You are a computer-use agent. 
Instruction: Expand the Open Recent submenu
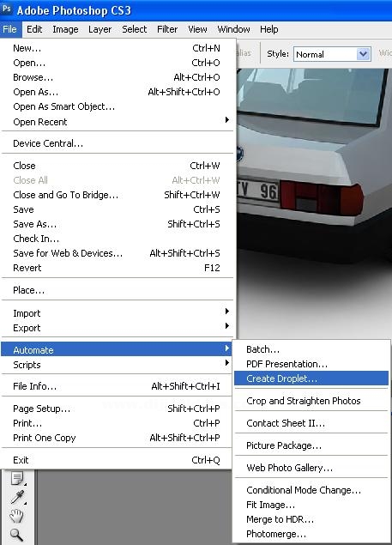[117, 122]
